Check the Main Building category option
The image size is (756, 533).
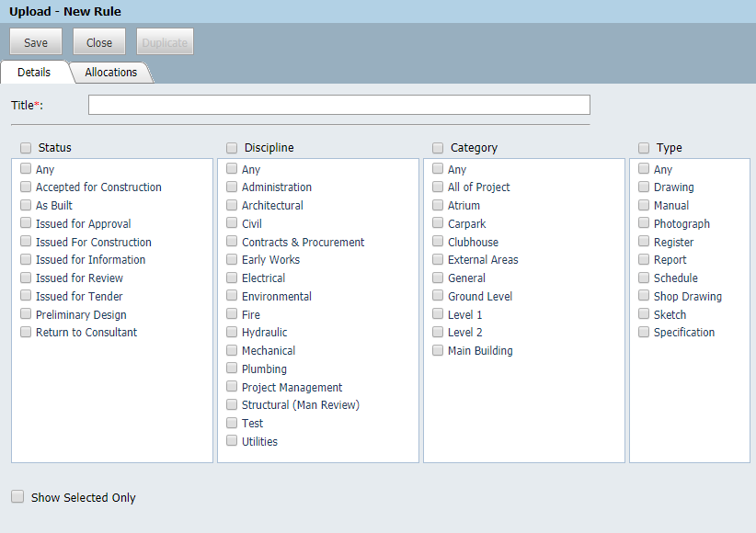(x=437, y=350)
